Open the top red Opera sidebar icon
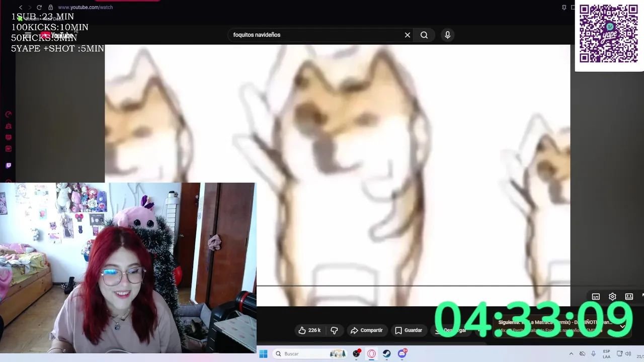 pyautogui.click(x=8, y=115)
